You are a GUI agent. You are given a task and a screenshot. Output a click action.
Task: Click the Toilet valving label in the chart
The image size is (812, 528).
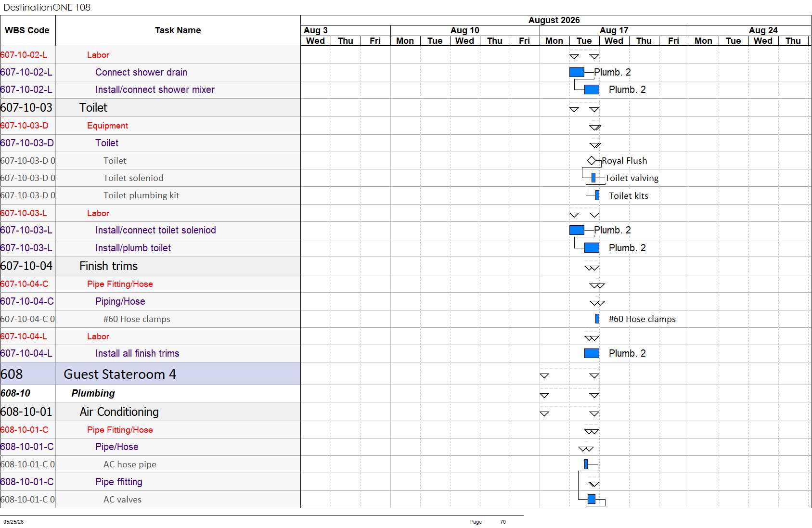[x=632, y=178]
